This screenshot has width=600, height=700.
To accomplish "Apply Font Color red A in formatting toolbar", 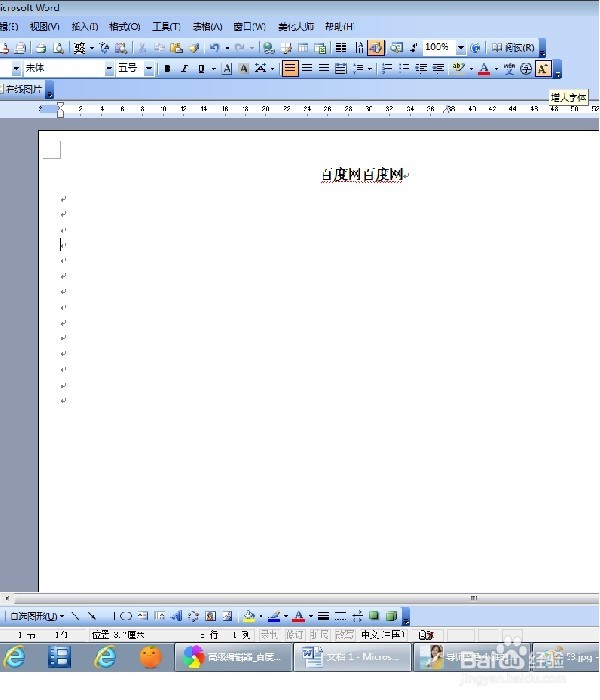I will [x=484, y=68].
